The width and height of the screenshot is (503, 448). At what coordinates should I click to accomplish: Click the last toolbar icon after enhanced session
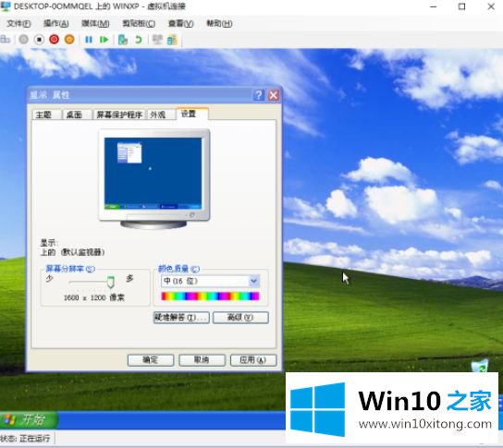[172, 40]
